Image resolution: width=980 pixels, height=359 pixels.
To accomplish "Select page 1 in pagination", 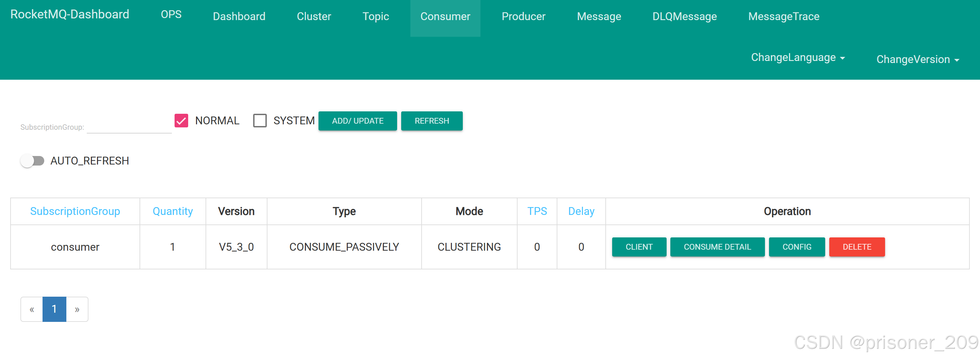I will click(x=54, y=309).
